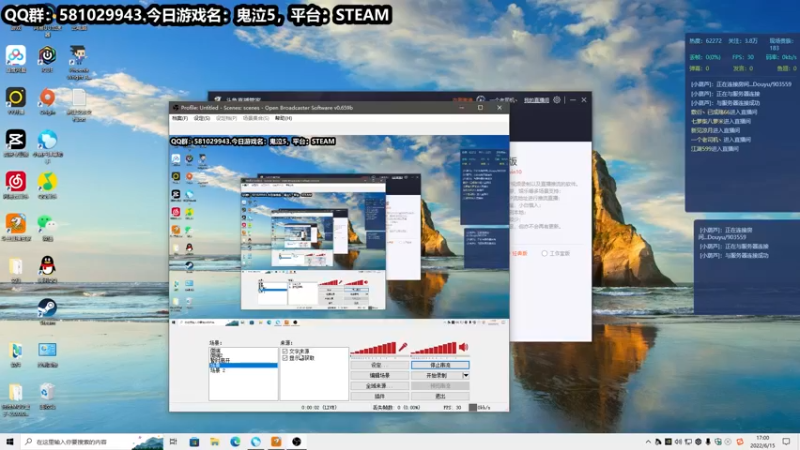
Task: Open the Steam desktop shortcut
Action: pos(47,311)
